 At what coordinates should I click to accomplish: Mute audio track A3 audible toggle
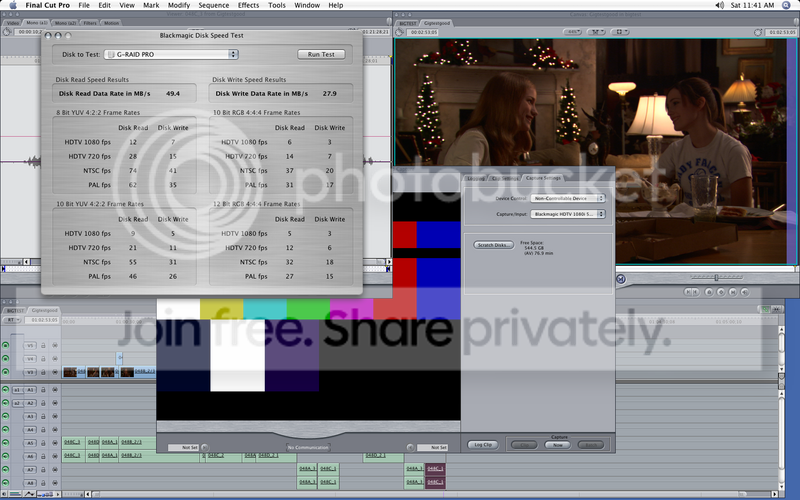tap(6, 416)
